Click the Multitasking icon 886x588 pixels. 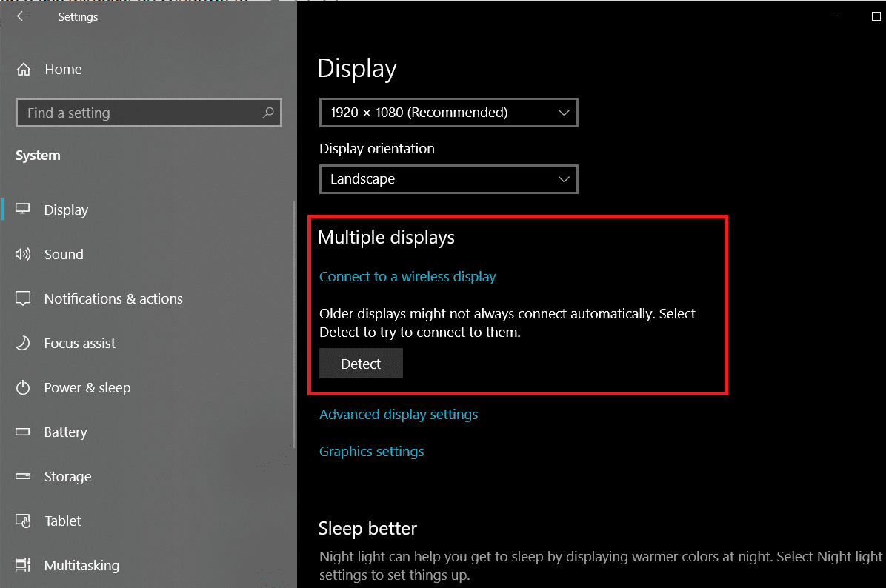click(x=23, y=565)
